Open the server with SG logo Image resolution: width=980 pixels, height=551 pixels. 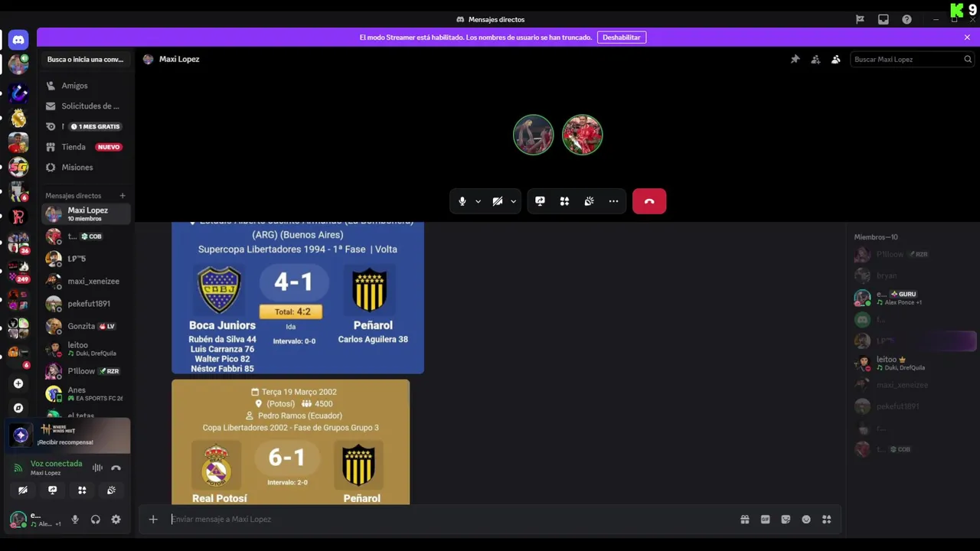(18, 168)
